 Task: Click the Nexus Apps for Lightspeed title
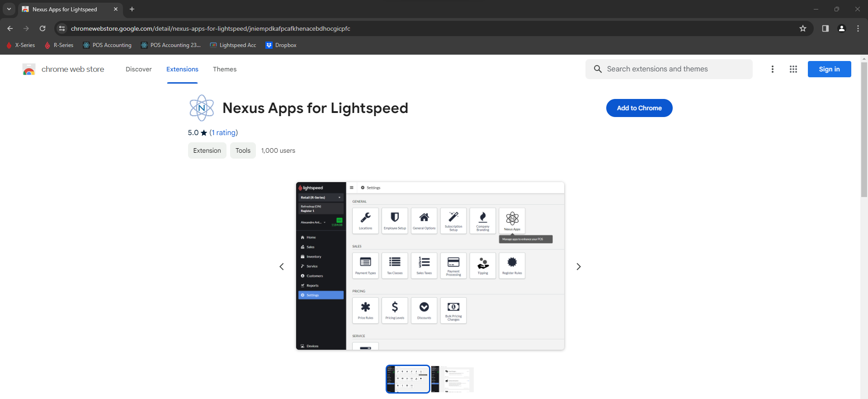[315, 108]
